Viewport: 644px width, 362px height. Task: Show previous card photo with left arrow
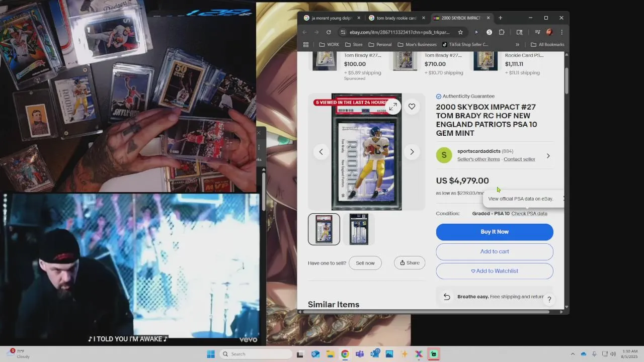coord(321,152)
